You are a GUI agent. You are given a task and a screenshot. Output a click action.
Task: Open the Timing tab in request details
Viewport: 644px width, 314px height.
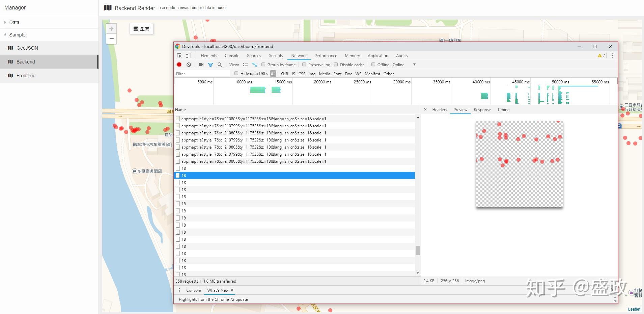pos(503,109)
